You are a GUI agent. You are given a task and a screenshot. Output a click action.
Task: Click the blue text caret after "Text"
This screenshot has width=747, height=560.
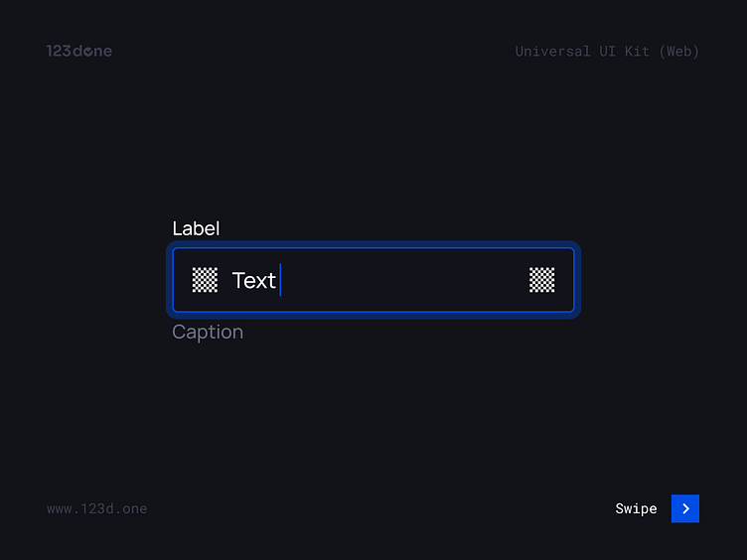tap(281, 280)
